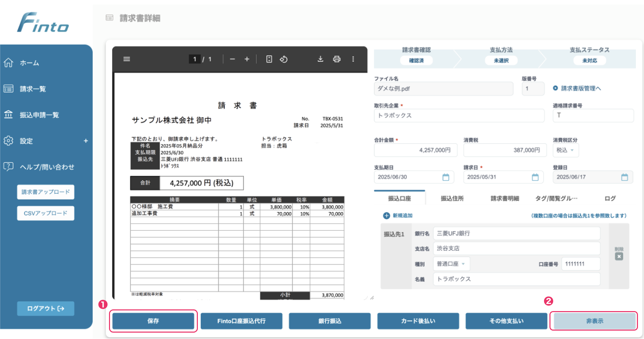Zoom out the invoice PDF
The height and width of the screenshot is (339, 644).
(232, 59)
